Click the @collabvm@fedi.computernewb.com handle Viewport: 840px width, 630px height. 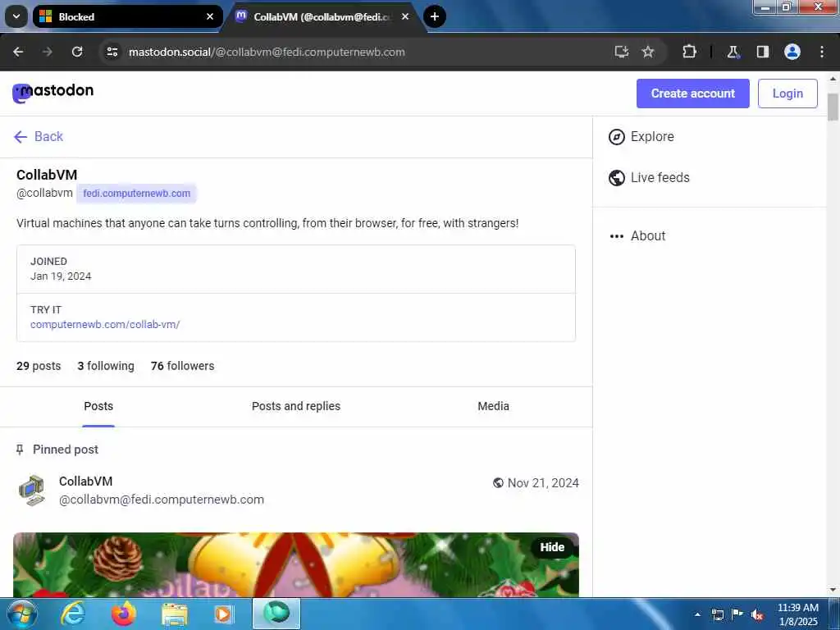click(x=162, y=500)
